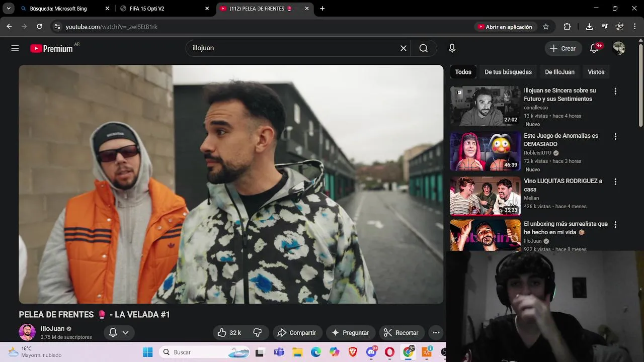Open File Explorer from taskbar

(x=297, y=352)
